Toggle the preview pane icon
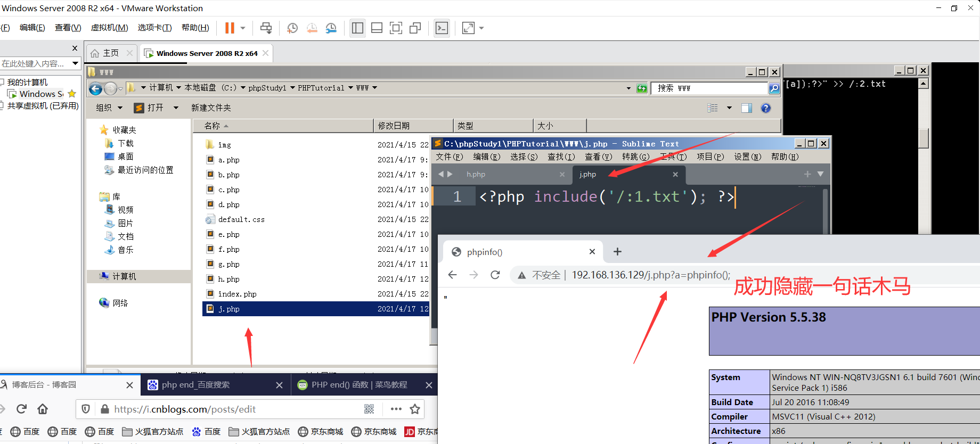Image resolution: width=980 pixels, height=444 pixels. (x=747, y=108)
